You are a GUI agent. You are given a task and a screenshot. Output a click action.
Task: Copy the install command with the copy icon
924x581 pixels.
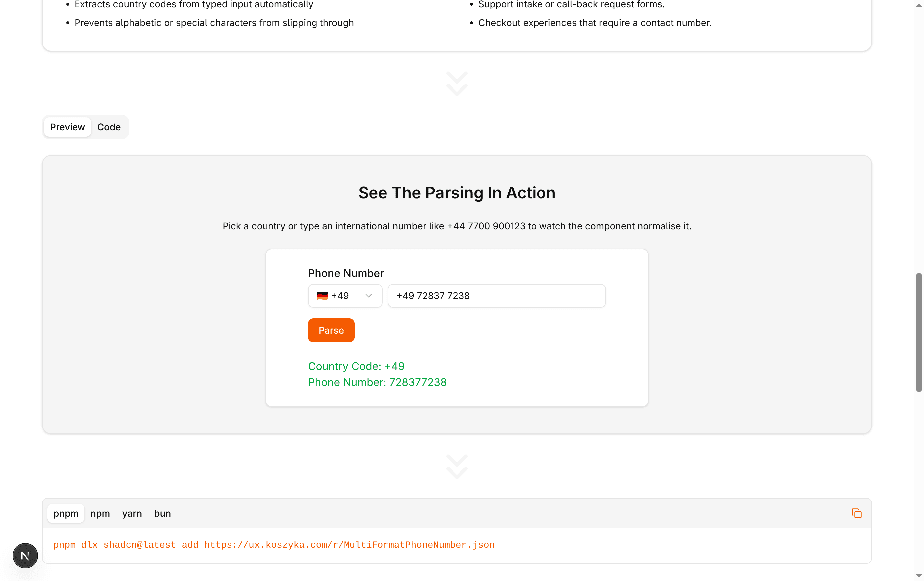856,513
